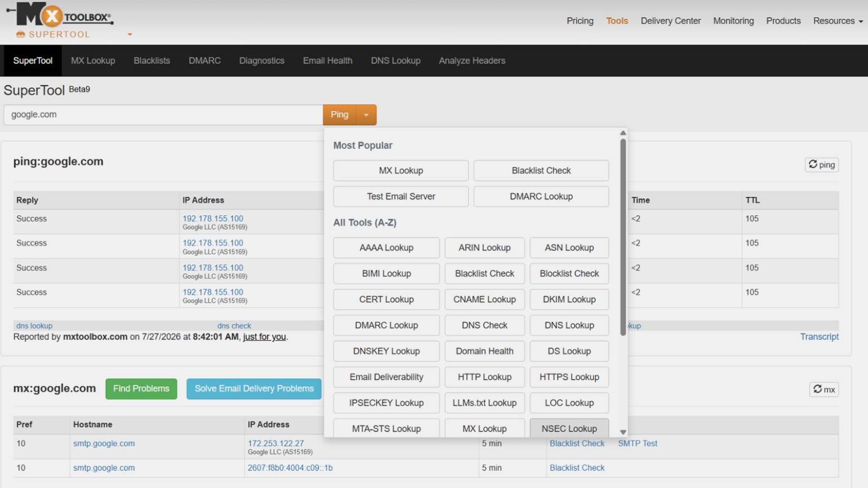This screenshot has height=488, width=868.
Task: Switch to MX Lookup tab in the black bar
Action: [x=93, y=61]
